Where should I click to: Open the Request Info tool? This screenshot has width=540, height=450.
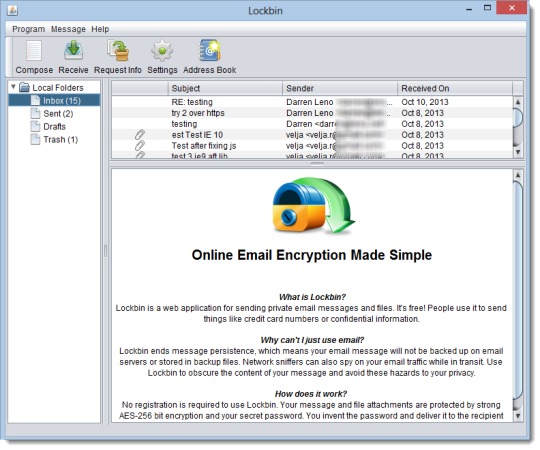point(118,57)
